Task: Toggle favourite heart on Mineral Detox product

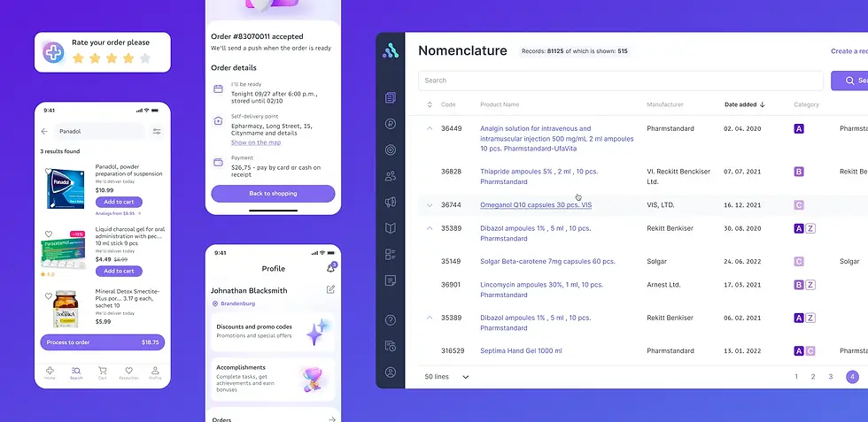Action: pyautogui.click(x=48, y=296)
